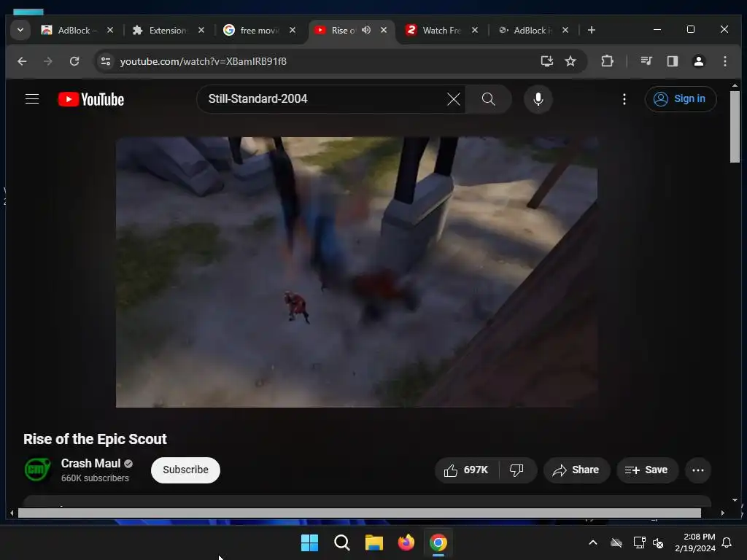
Task: Open the Windows Start menu
Action: tap(309, 542)
